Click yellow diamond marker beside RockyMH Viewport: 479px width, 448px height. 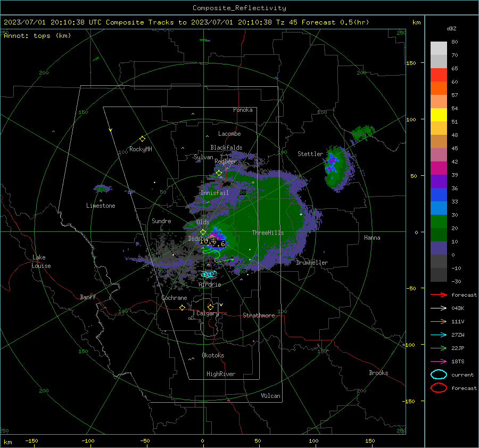[x=142, y=139]
